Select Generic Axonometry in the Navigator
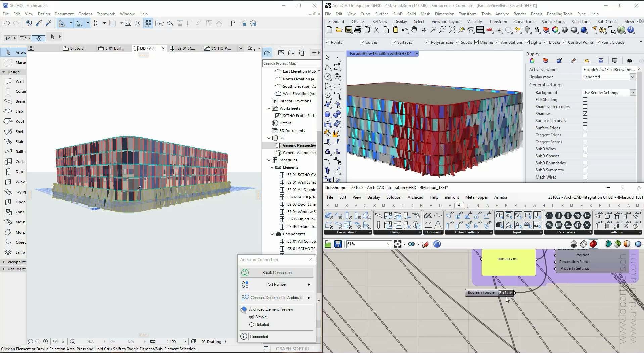Image resolution: width=644 pixels, height=353 pixels. [299, 153]
